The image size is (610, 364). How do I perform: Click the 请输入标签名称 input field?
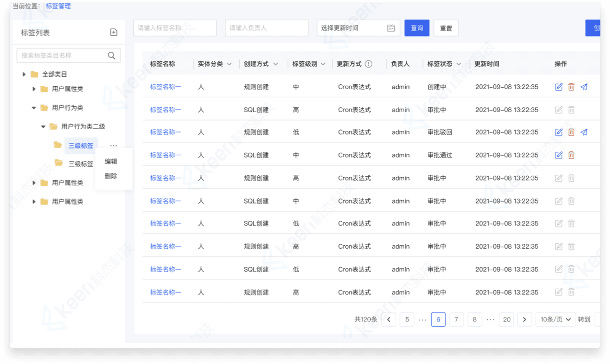point(175,28)
